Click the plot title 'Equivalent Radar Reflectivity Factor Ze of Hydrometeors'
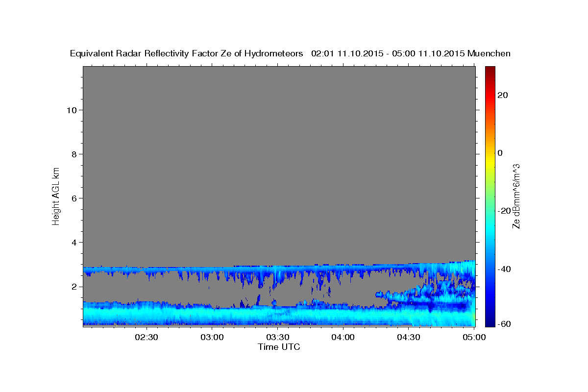 pos(187,54)
